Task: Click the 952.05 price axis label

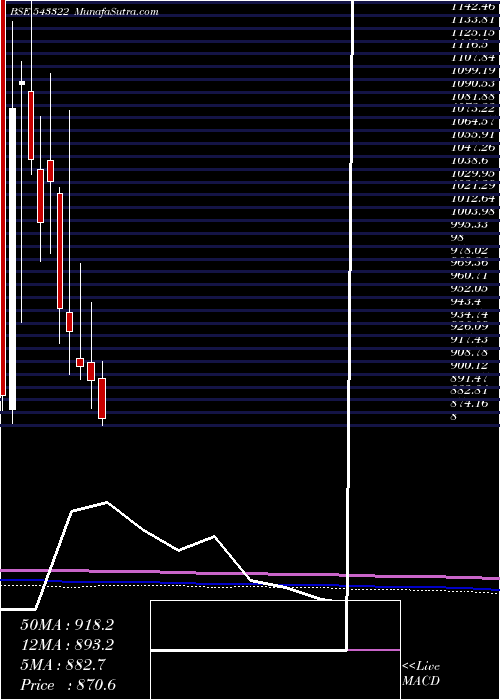Action: point(470,289)
